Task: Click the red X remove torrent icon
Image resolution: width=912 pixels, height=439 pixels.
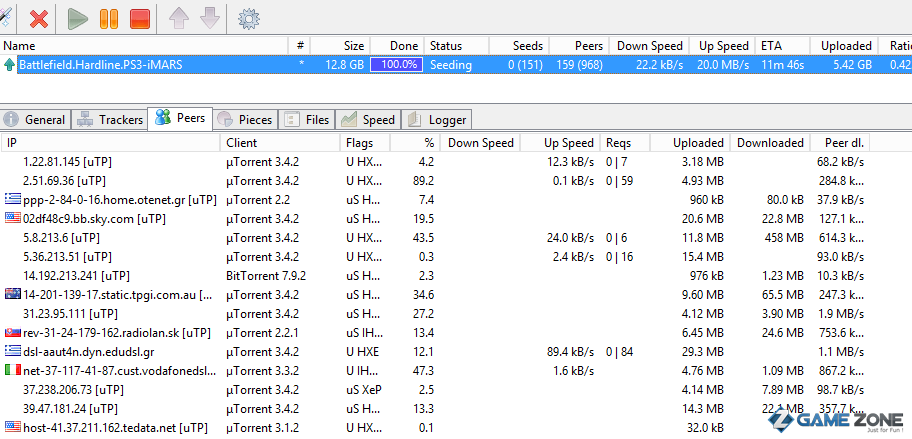Action: pyautogui.click(x=39, y=19)
